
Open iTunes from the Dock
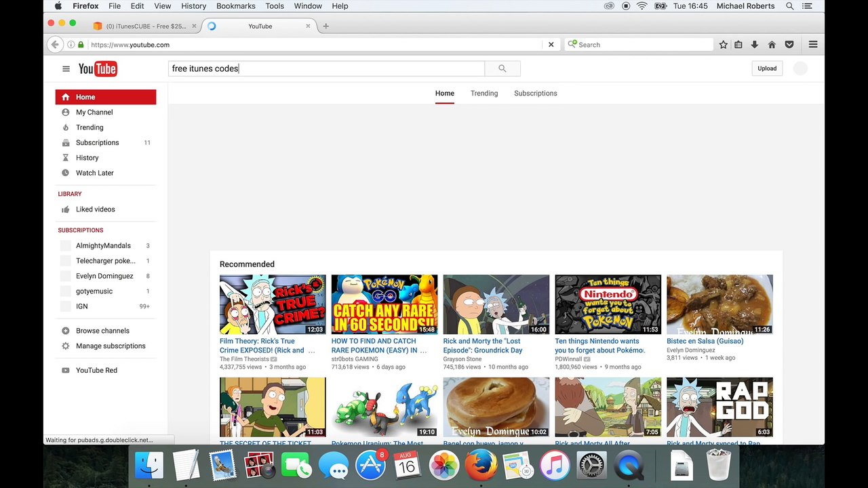click(555, 466)
